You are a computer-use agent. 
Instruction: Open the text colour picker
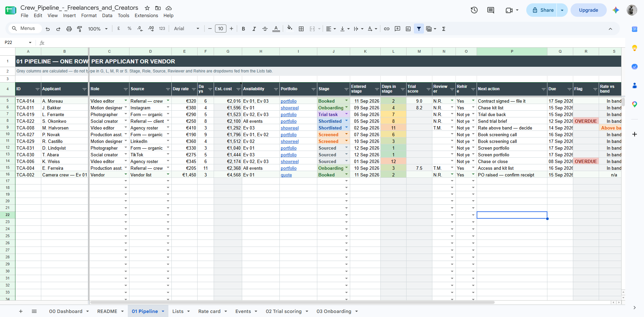(x=276, y=29)
